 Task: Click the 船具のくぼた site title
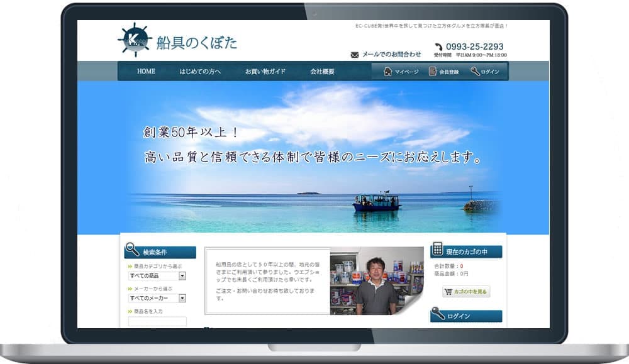coord(196,42)
